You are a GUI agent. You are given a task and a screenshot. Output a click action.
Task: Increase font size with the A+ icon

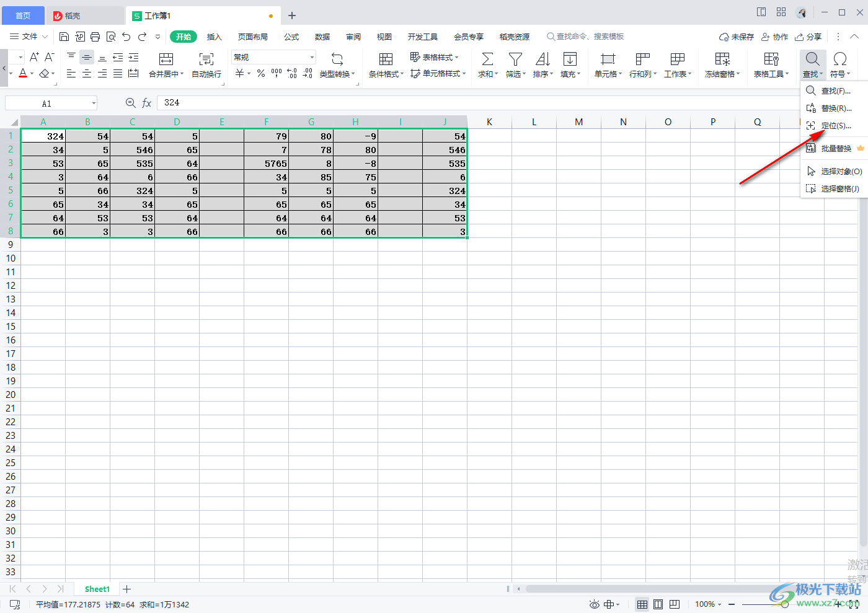tap(34, 57)
